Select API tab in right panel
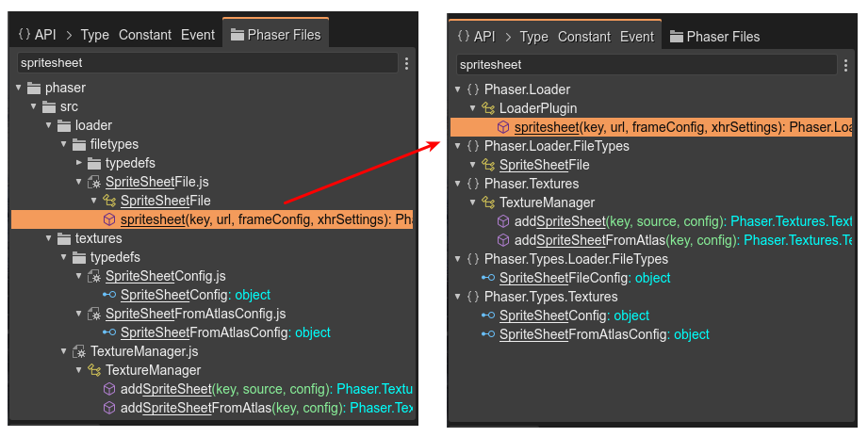868x437 pixels. pos(476,37)
